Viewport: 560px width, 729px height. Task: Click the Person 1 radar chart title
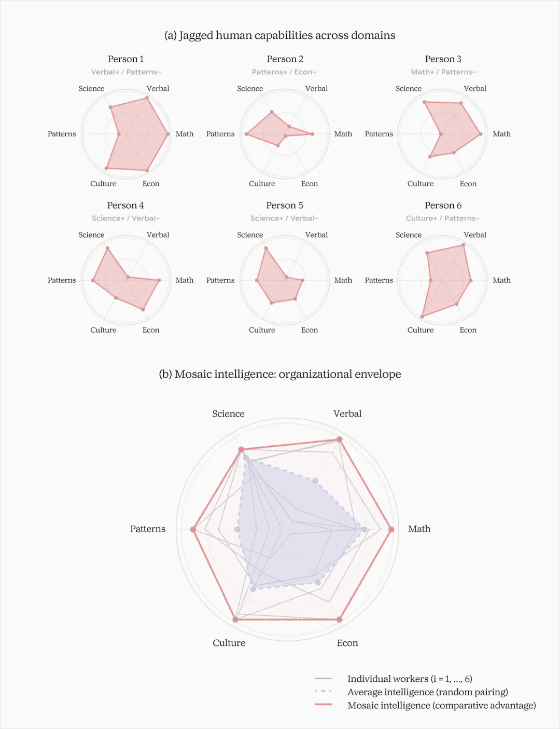click(125, 59)
